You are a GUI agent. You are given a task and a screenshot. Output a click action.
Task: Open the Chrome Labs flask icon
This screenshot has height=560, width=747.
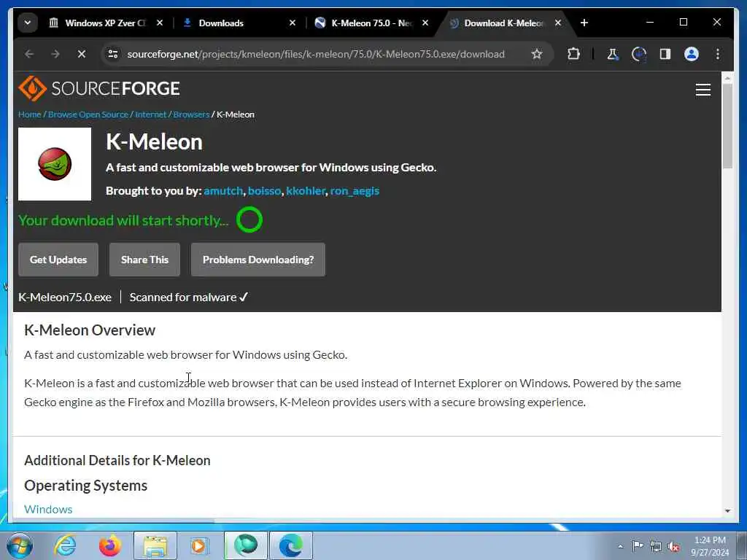pos(613,54)
